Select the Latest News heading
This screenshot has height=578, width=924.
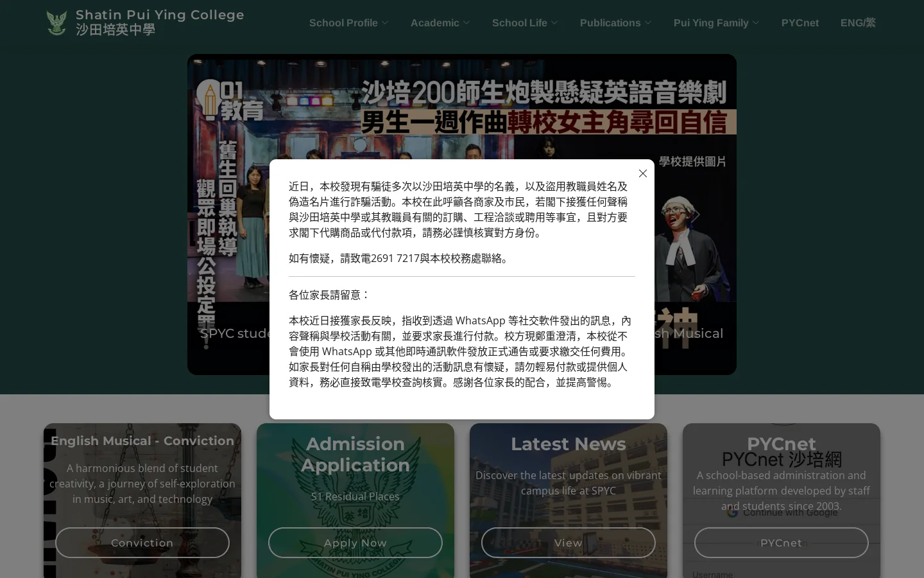pyautogui.click(x=569, y=444)
